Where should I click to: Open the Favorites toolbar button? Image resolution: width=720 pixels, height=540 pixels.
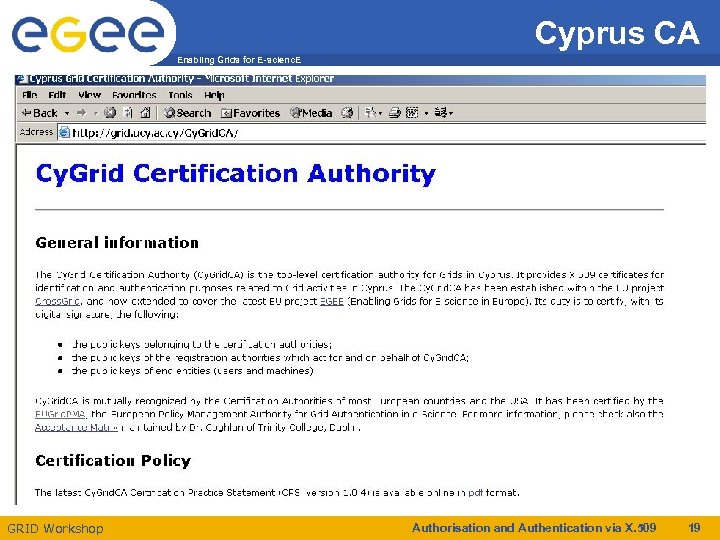[250, 113]
